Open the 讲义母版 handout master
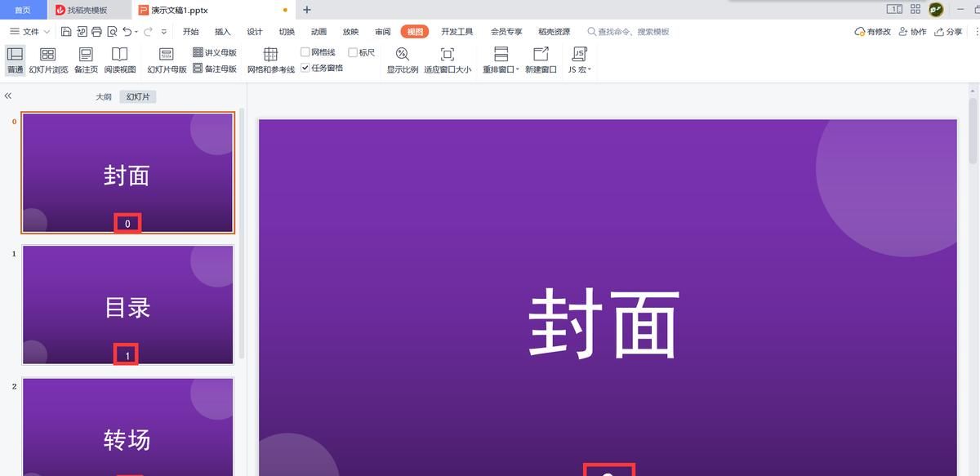 click(x=216, y=51)
